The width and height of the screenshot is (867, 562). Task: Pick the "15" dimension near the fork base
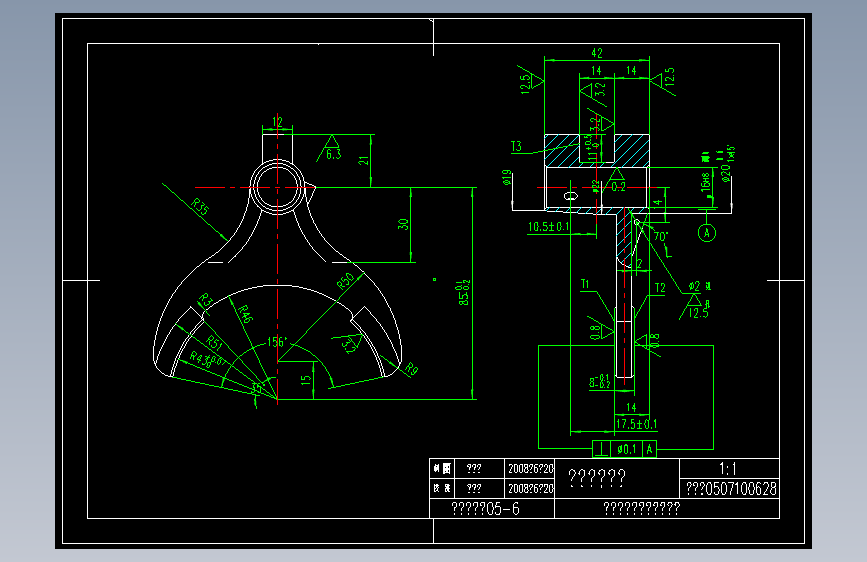[306, 380]
